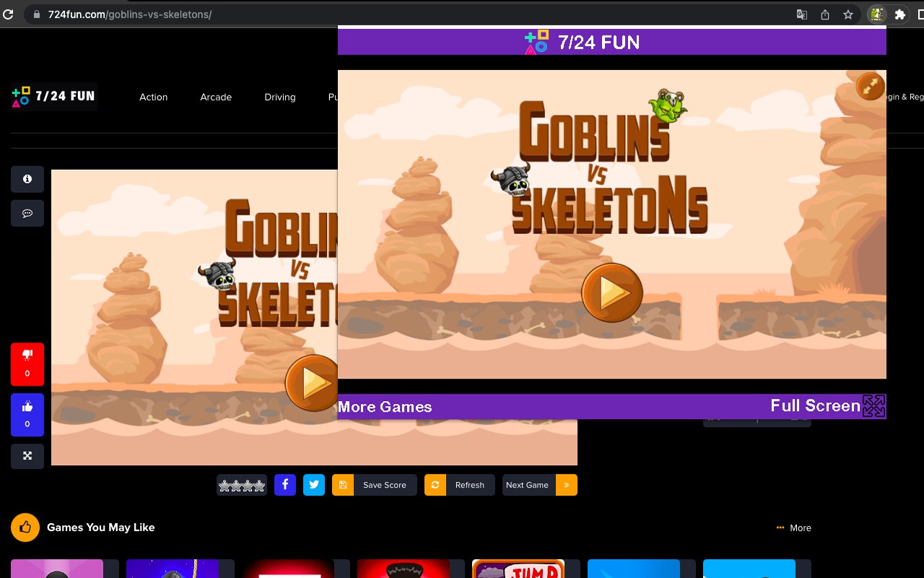Select the Action category menu item
This screenshot has height=578, width=924.
[154, 97]
